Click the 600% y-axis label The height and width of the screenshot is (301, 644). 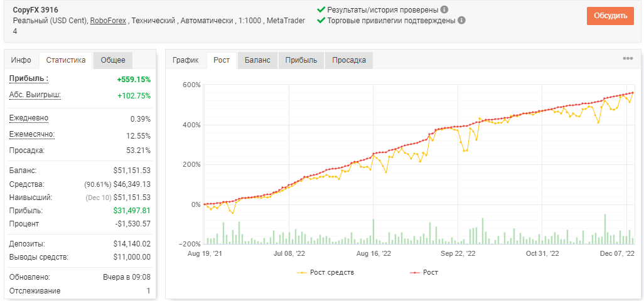click(x=191, y=85)
